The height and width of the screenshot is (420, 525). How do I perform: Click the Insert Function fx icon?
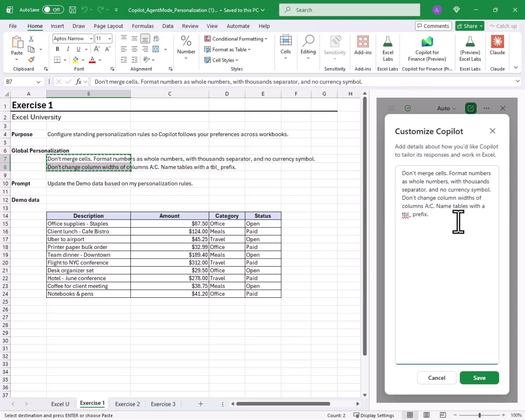click(x=79, y=82)
